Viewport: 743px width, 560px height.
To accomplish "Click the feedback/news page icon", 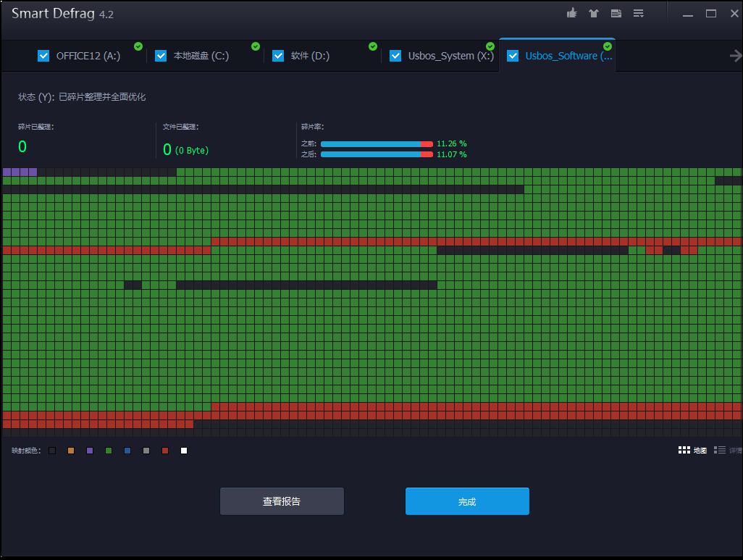I will click(616, 13).
